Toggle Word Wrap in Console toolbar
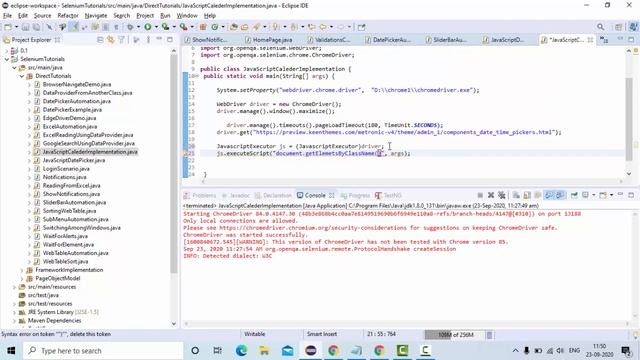The height and width of the screenshot is (360, 640). (x=538, y=195)
